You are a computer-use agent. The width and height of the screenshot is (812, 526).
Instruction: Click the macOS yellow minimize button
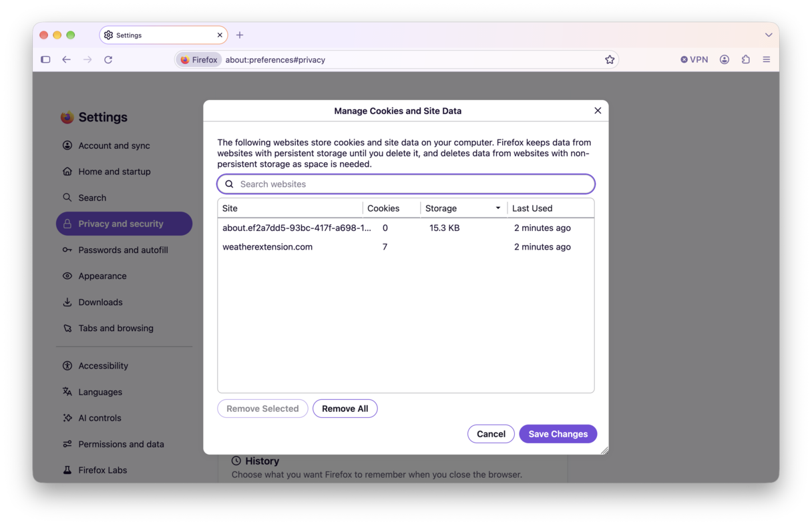pyautogui.click(x=57, y=35)
